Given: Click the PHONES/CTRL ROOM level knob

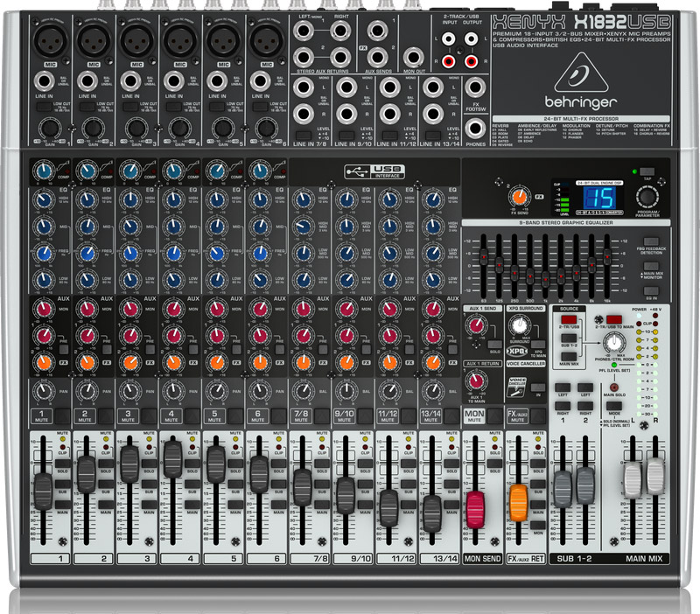Looking at the screenshot, I should pos(614,343).
